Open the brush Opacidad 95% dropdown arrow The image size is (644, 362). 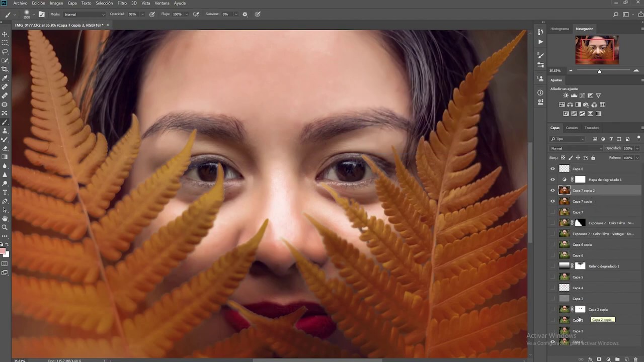(x=141, y=14)
